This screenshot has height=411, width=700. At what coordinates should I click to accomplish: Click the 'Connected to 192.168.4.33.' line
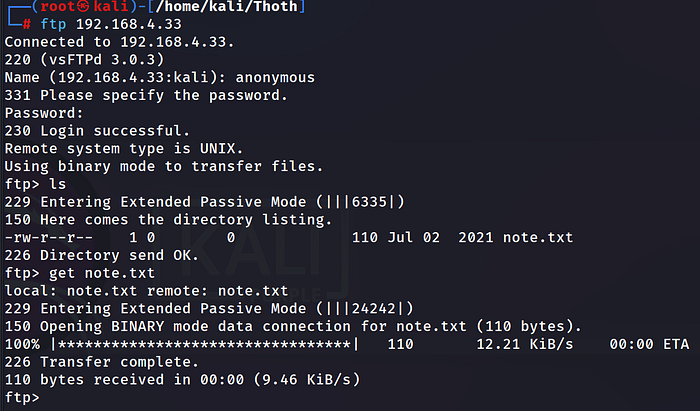(120, 42)
